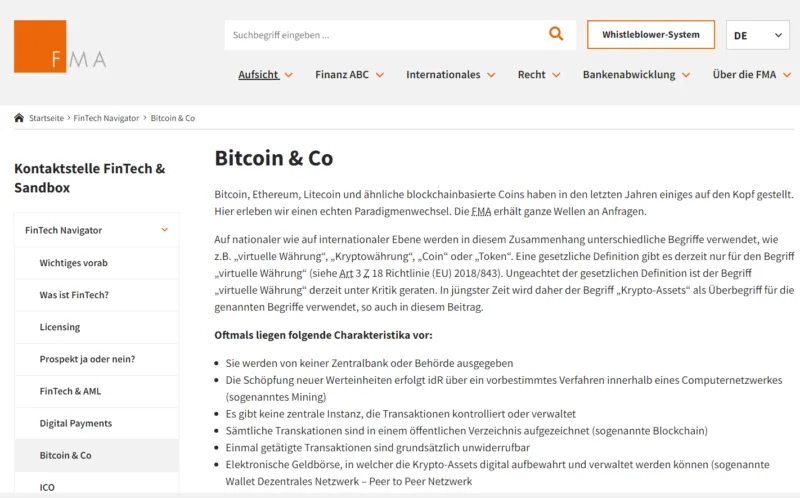
Task: Expand the Aufsicht menu
Action: coord(265,75)
